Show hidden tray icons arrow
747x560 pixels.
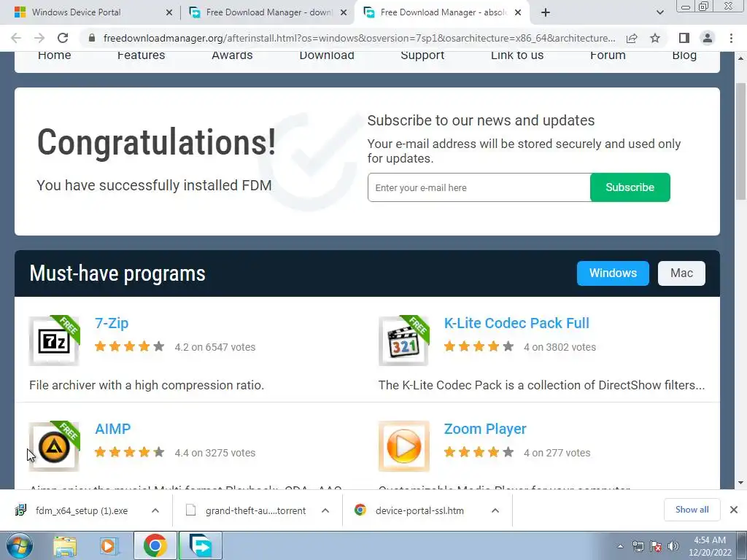[x=620, y=546]
